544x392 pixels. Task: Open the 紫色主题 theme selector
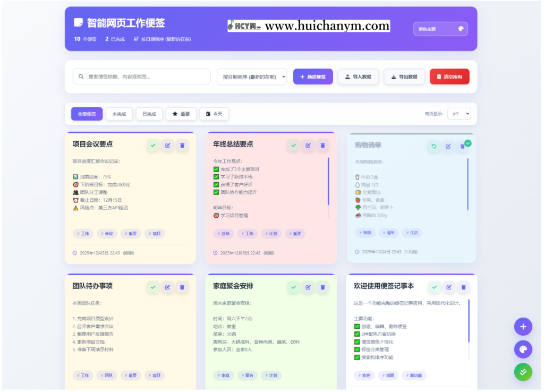click(x=440, y=28)
